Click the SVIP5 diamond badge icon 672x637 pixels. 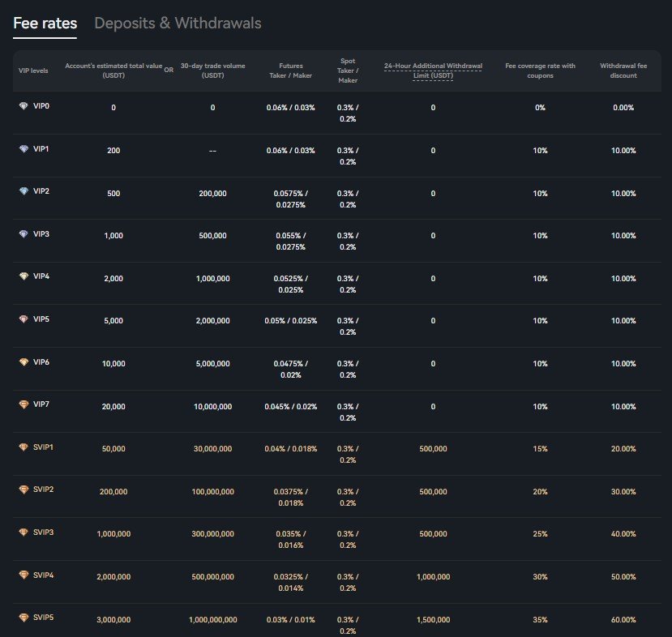tap(23, 618)
